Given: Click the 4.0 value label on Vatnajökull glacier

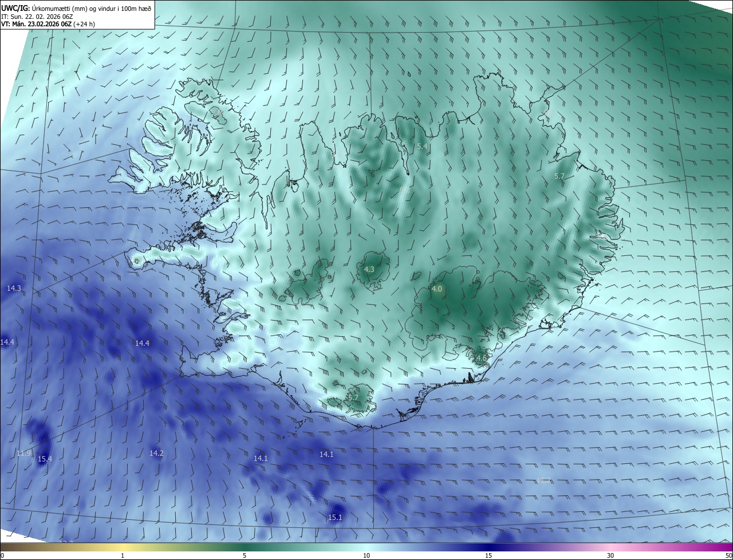Looking at the screenshot, I should [437, 289].
